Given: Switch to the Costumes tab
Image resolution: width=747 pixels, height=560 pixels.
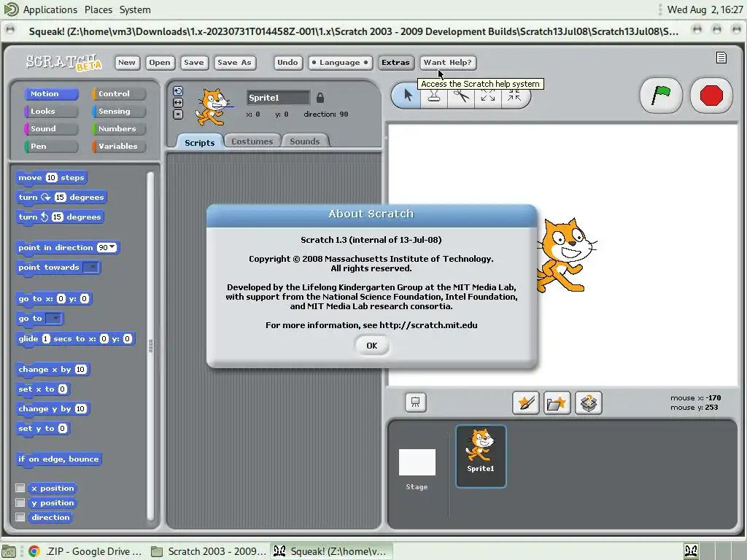Looking at the screenshot, I should [252, 141].
